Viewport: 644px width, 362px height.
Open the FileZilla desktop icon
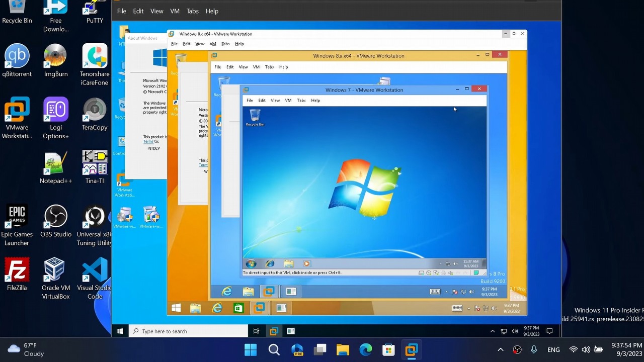17,270
